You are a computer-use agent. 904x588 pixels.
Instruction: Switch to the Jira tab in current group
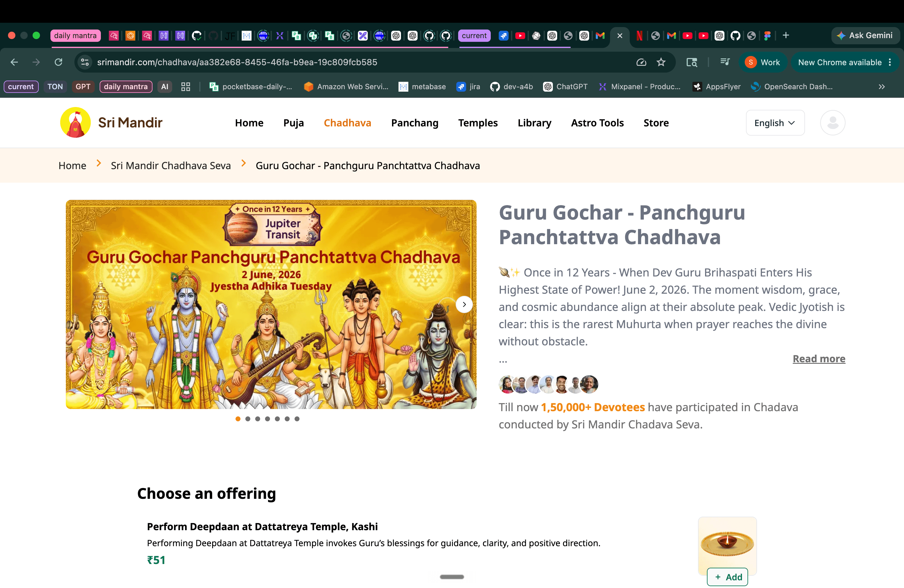point(504,35)
